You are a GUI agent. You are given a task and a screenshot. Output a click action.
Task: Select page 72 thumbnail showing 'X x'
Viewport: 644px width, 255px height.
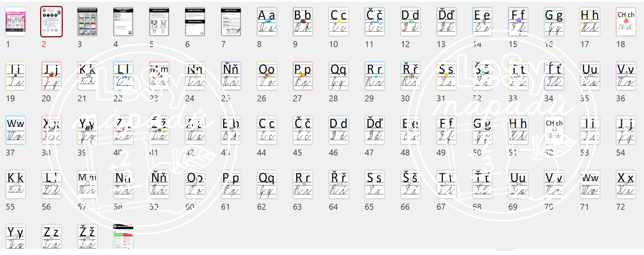click(x=626, y=184)
